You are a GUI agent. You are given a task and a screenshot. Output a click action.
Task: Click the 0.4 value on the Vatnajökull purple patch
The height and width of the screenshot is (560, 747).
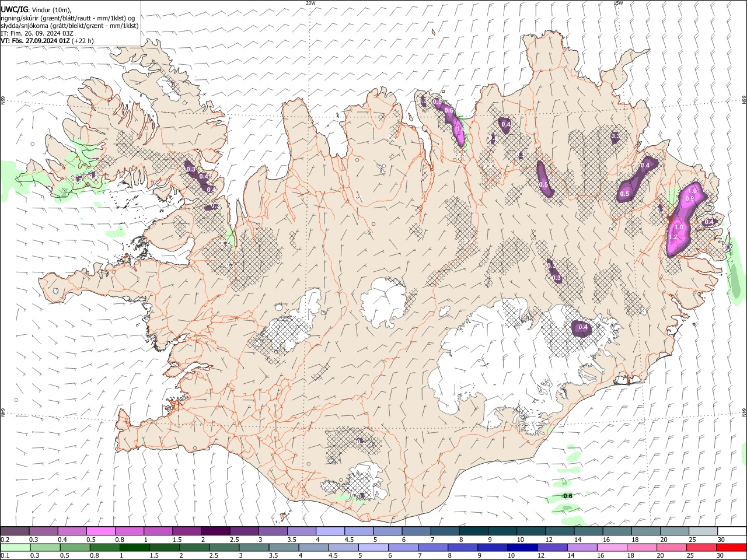click(x=583, y=327)
